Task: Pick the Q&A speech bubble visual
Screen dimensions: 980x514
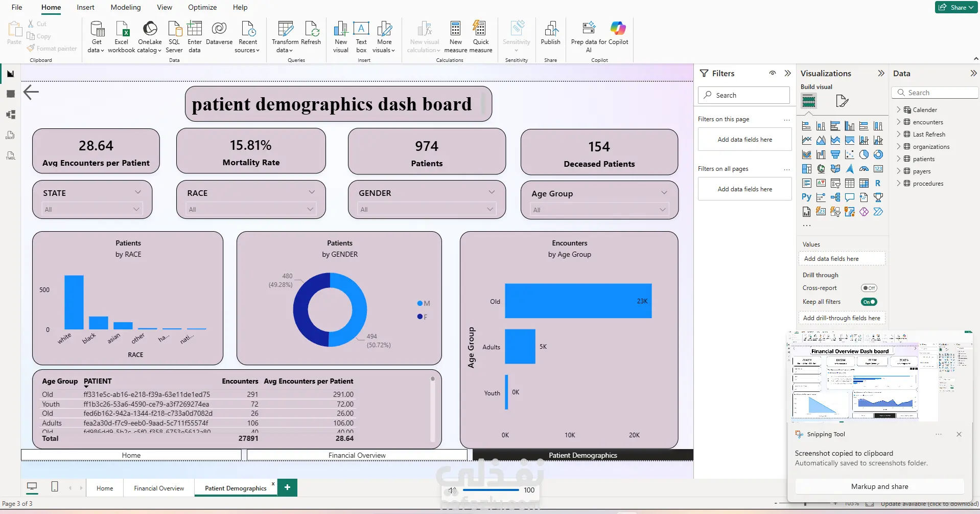Action: point(850,197)
